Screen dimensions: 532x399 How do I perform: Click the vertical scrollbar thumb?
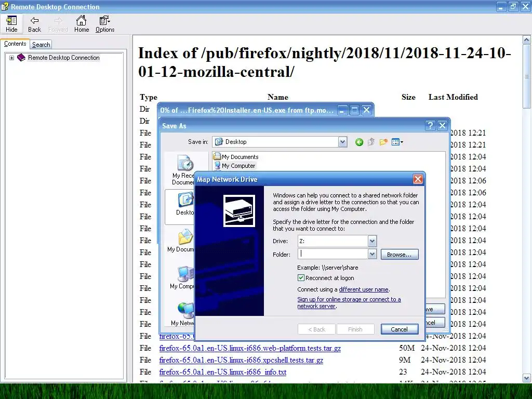527,77
